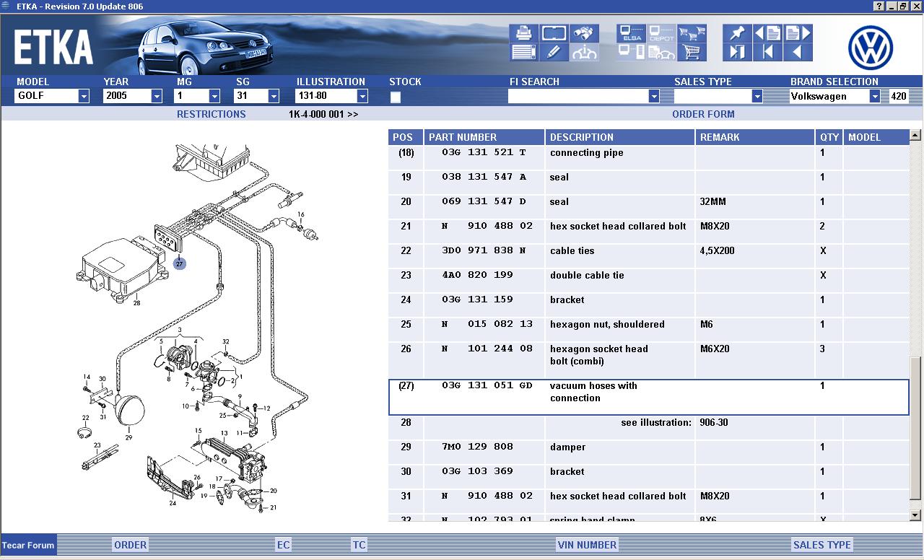Click the 1K-4-000 001 >> text
Screen dimensions: 924x560
(323, 114)
